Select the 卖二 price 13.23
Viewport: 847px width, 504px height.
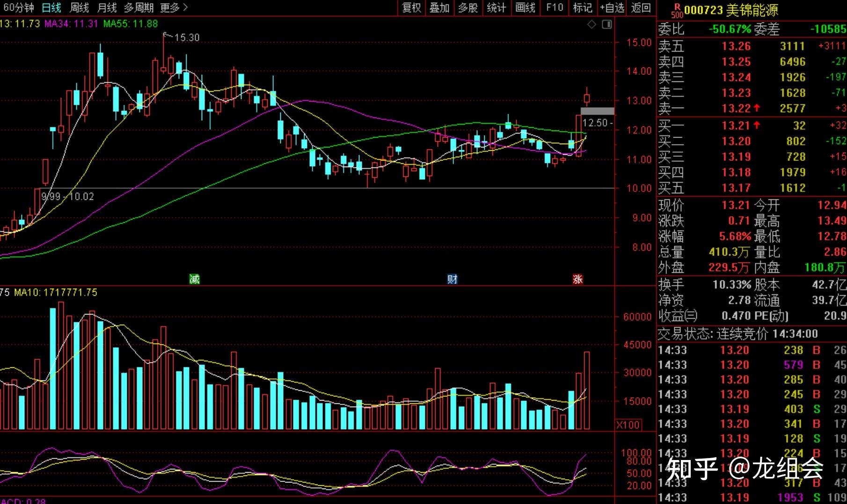[736, 93]
